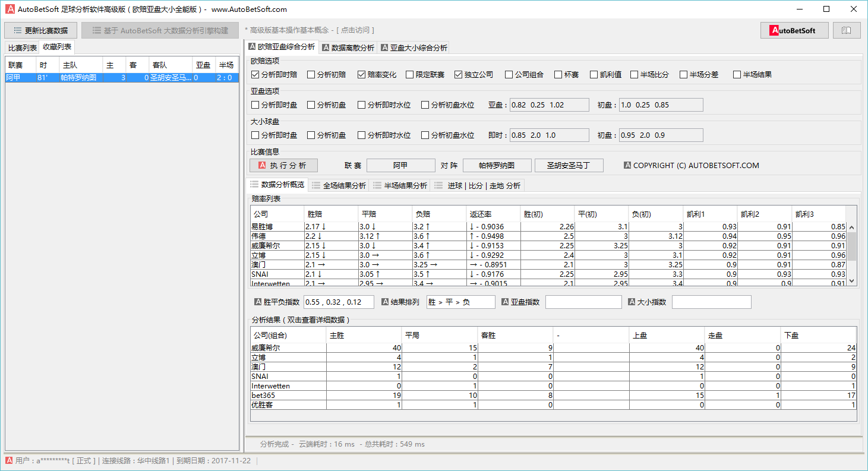Switch to 全场结果分析 sub-tab
Image resolution: width=868 pixels, height=471 pixels.
[339, 185]
